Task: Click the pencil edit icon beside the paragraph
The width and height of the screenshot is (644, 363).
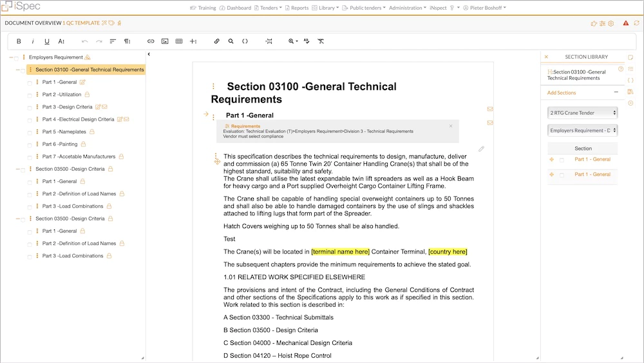Action: (x=481, y=149)
